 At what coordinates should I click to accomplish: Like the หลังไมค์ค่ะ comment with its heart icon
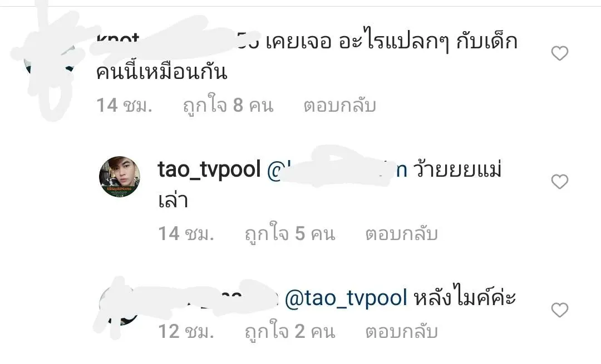coord(560,310)
